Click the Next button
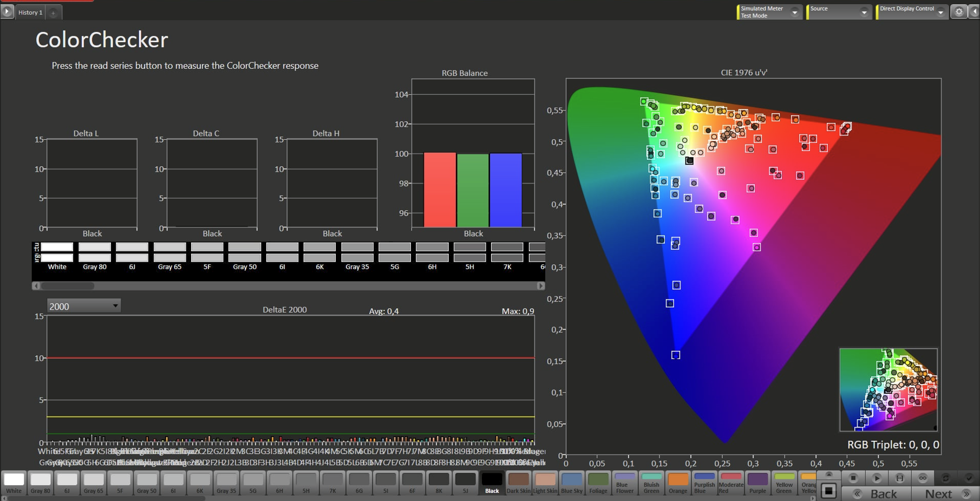Viewport: 980px width, 501px height. point(944,493)
